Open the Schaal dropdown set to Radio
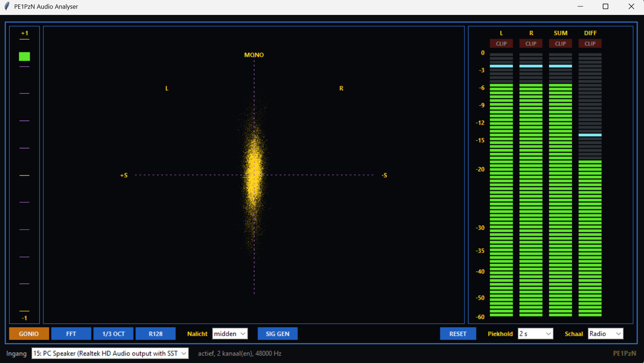This screenshot has width=644, height=363. pos(605,334)
